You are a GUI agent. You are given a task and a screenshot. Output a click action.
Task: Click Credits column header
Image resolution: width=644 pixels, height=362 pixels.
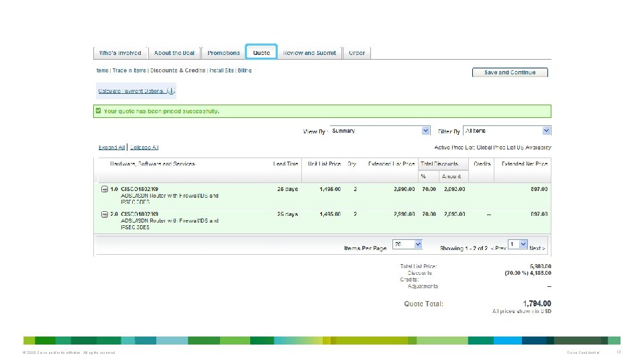(482, 164)
